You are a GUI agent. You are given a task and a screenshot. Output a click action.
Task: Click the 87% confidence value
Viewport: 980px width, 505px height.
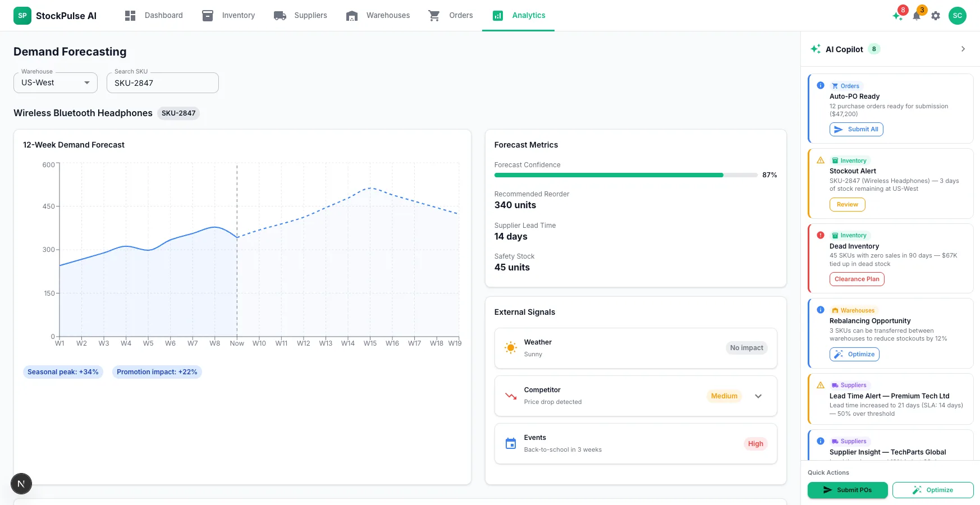click(770, 175)
